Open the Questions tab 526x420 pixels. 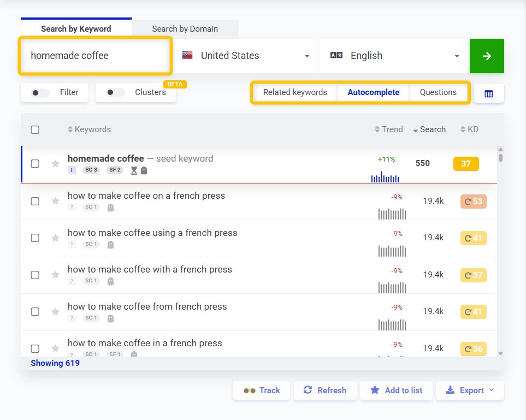click(439, 92)
